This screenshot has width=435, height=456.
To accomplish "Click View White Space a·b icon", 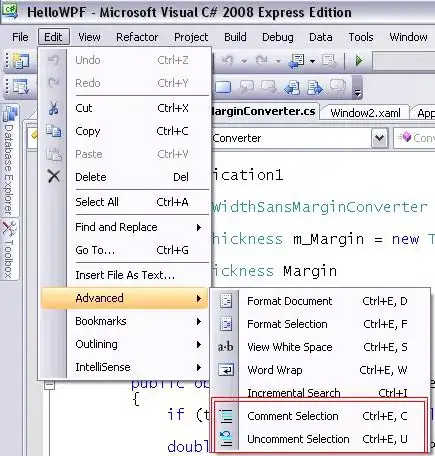I will coord(226,347).
